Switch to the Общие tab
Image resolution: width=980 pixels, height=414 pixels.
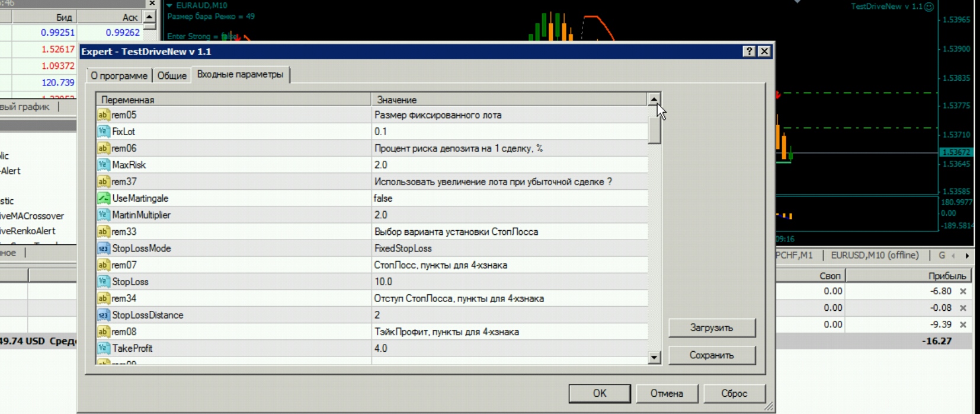[172, 75]
